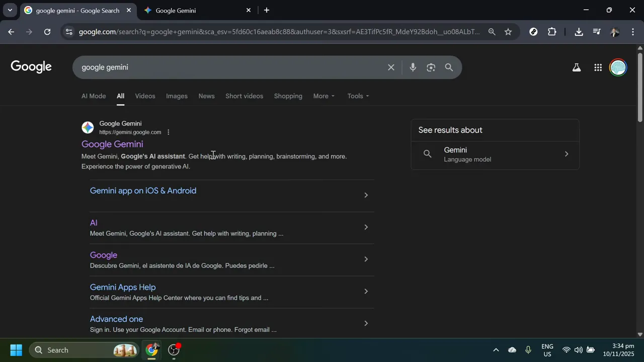Click the taskbar Search box
This screenshot has width=644, height=362.
[x=84, y=350]
